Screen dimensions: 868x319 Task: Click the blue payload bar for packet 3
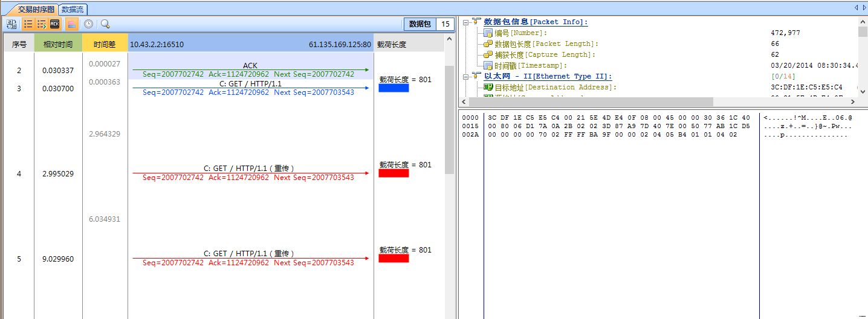(x=394, y=88)
